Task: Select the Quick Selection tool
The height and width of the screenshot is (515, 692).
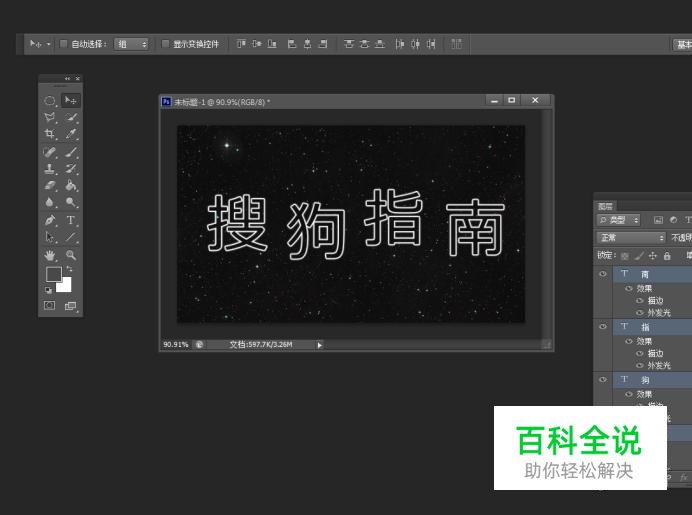Action: point(71,117)
